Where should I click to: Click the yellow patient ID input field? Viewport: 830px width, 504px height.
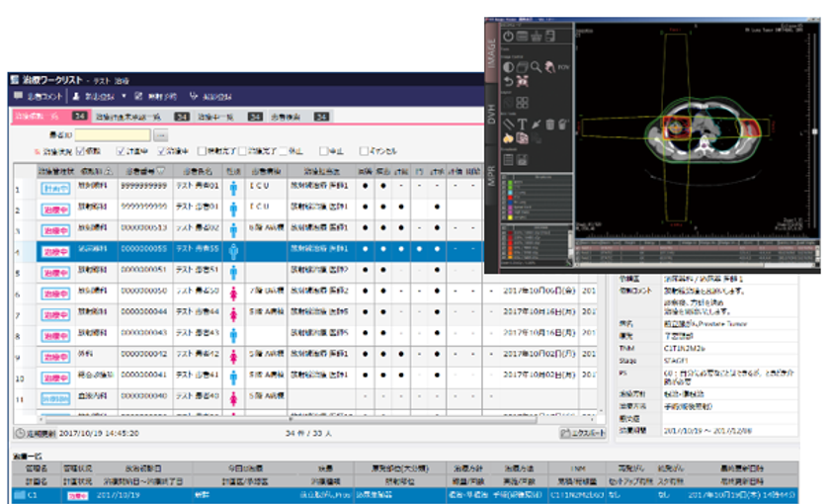[x=113, y=134]
